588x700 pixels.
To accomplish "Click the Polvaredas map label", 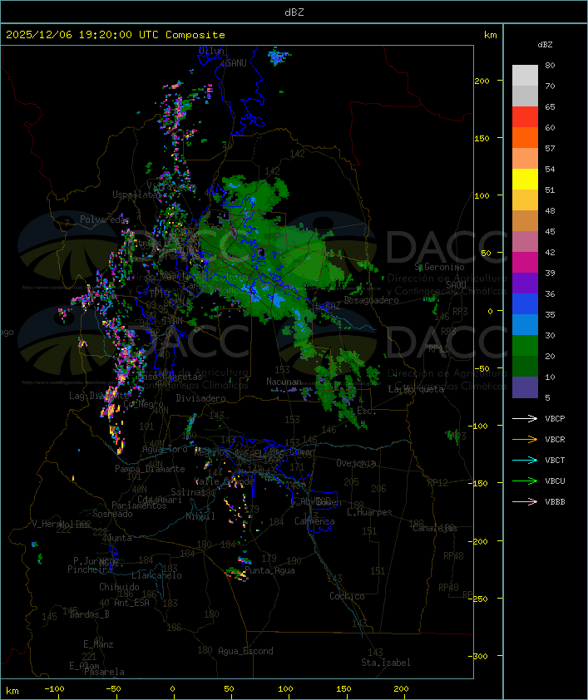I will pyautogui.click(x=105, y=219).
